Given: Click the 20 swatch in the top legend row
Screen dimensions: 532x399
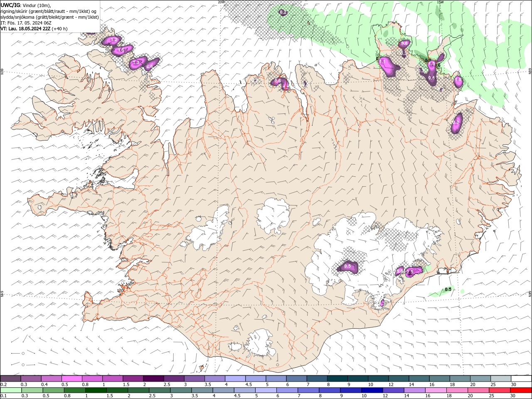Looking at the screenshot, I should click(480, 379).
